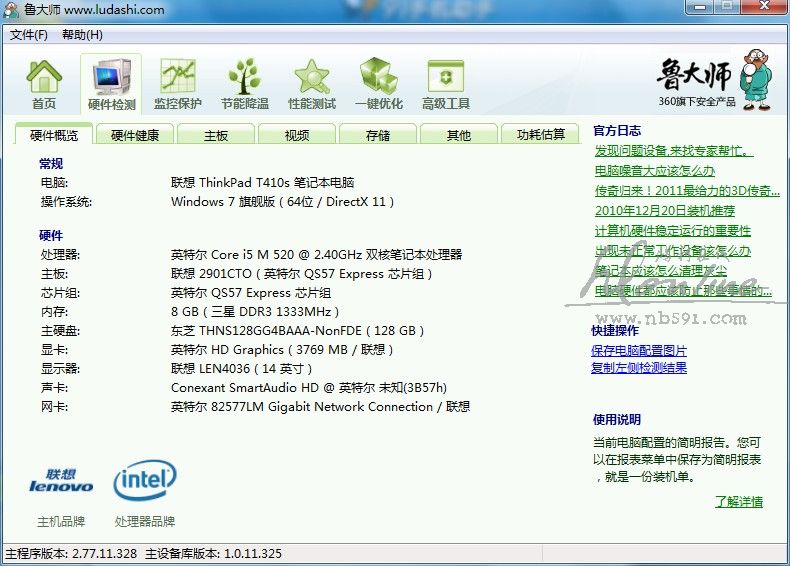Select the 8 GB 三星 DDR3 memory text
Screen dimensions: 790x566
click(254, 311)
